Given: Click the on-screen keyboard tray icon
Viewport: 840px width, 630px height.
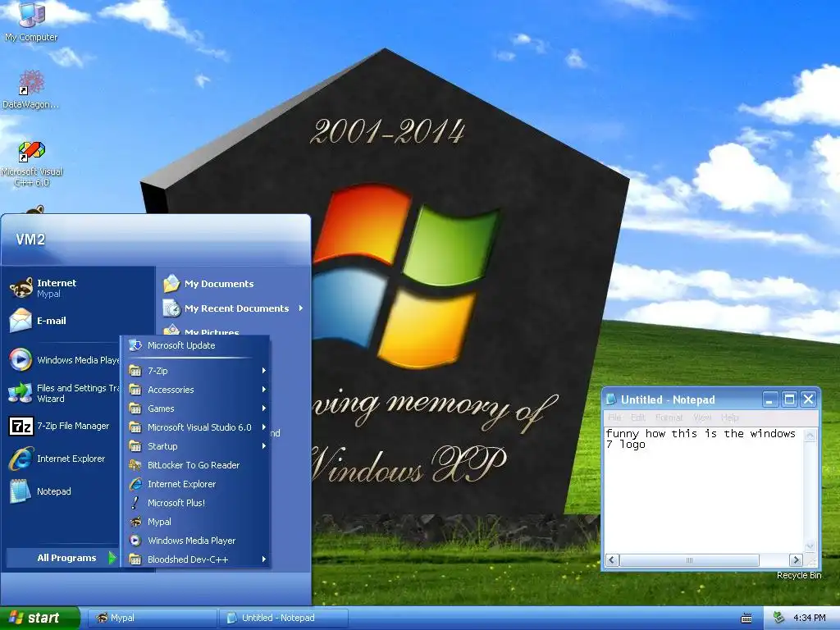Looking at the screenshot, I should click(746, 619).
